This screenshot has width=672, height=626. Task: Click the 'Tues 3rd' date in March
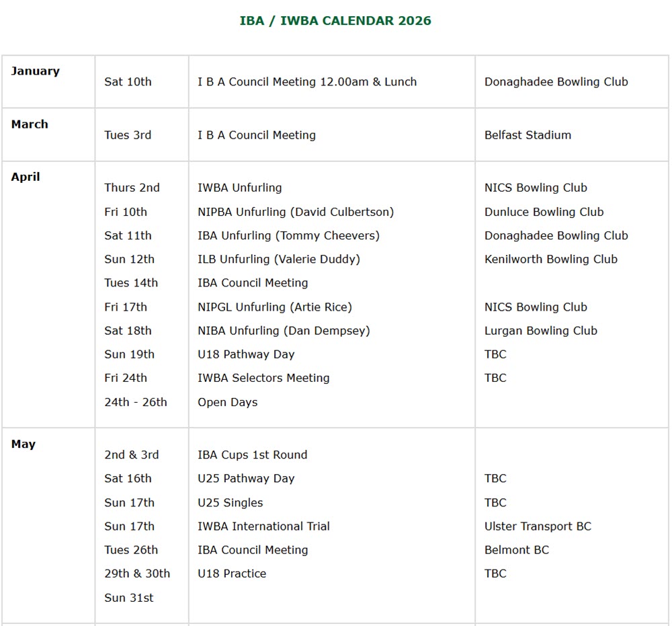pos(128,135)
